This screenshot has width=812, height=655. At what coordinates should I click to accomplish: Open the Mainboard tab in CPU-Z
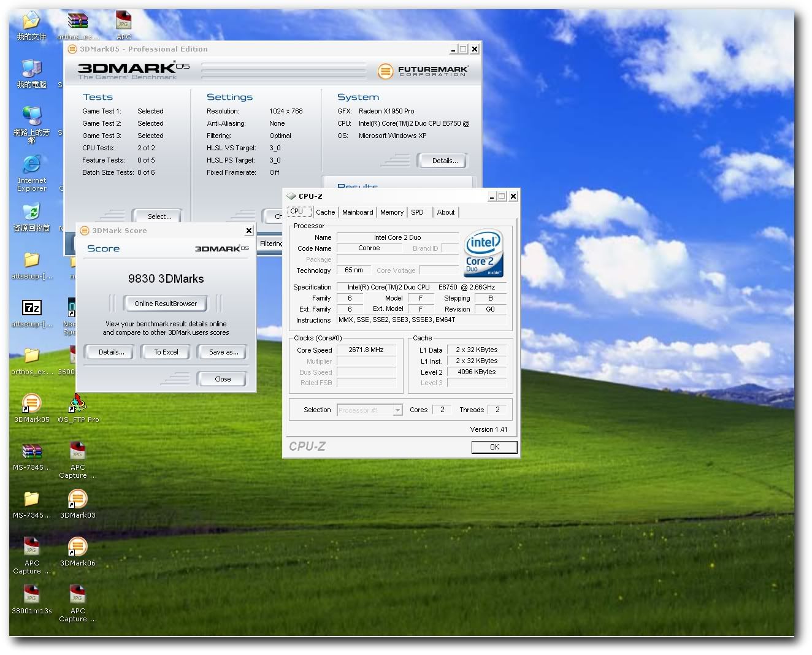(358, 212)
